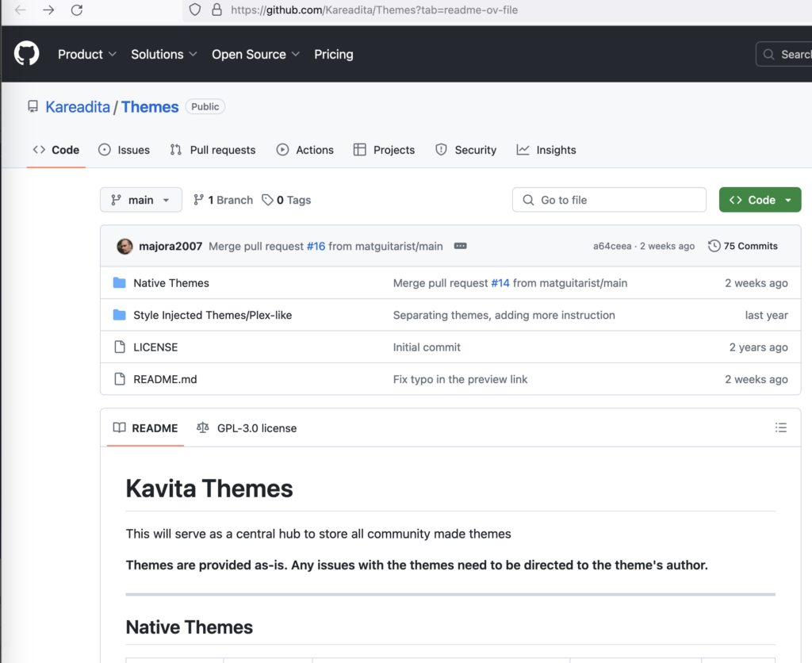
Task: Click majora2007's avatar image
Action: [x=124, y=246]
